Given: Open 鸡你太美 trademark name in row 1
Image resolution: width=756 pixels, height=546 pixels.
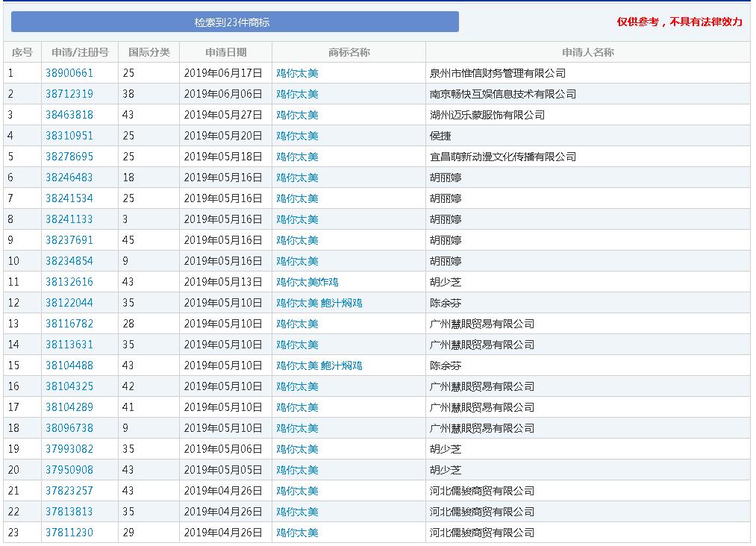Looking at the screenshot, I should pos(297,73).
